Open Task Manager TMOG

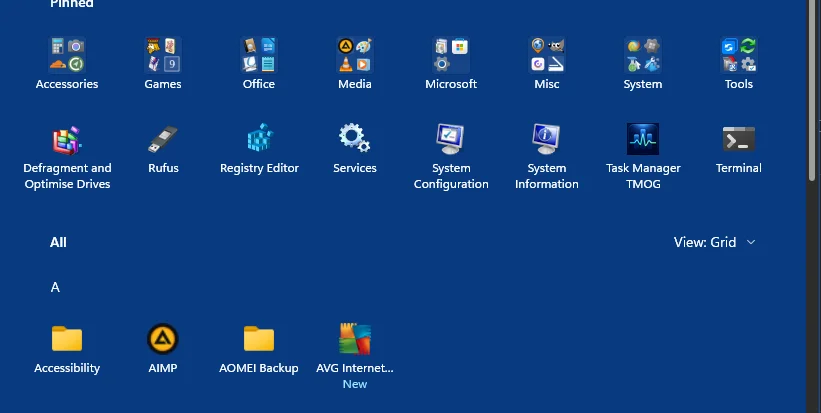[x=643, y=157]
